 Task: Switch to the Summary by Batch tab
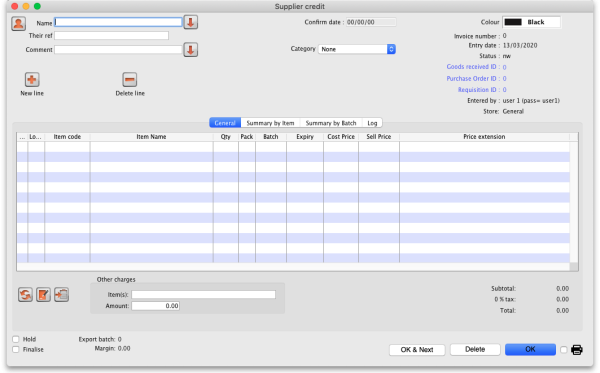tap(331, 123)
